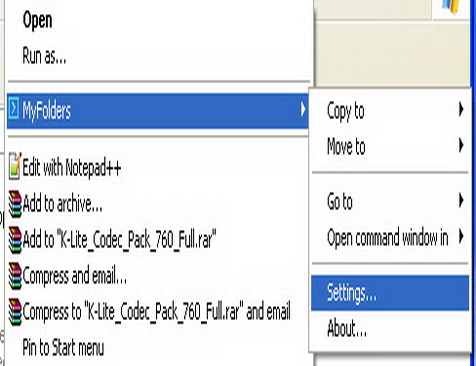Open MyFolders Settings... entry
Viewport: 476px width, 366px height.
coord(390,293)
